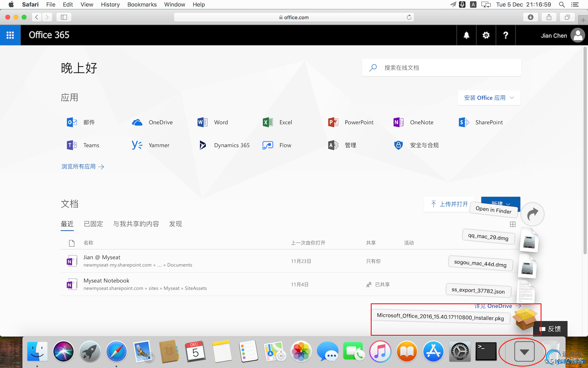Collapse the Downloads stack in the Dock
Screen dimensions: 588x368
pyautogui.click(x=524, y=352)
